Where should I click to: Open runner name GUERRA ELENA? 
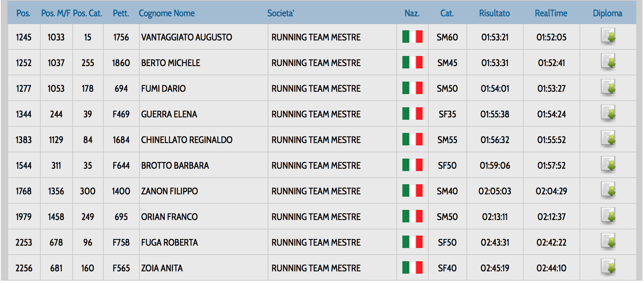(x=169, y=114)
